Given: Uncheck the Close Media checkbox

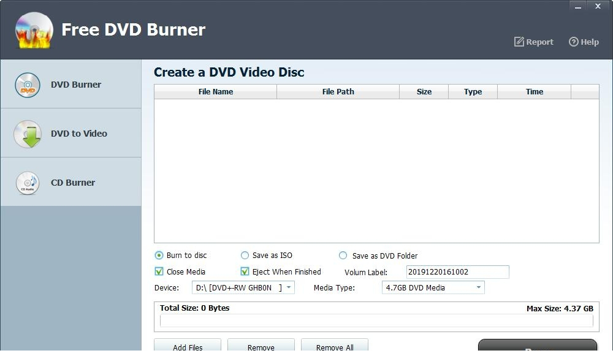Looking at the screenshot, I should coord(159,271).
